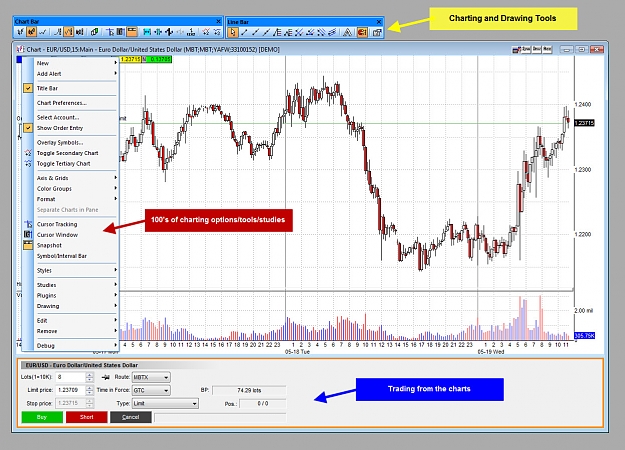Click the highlighted orange snapshot icon in Chart Bar
Viewport: 625px width, 450px height.
[132, 32]
